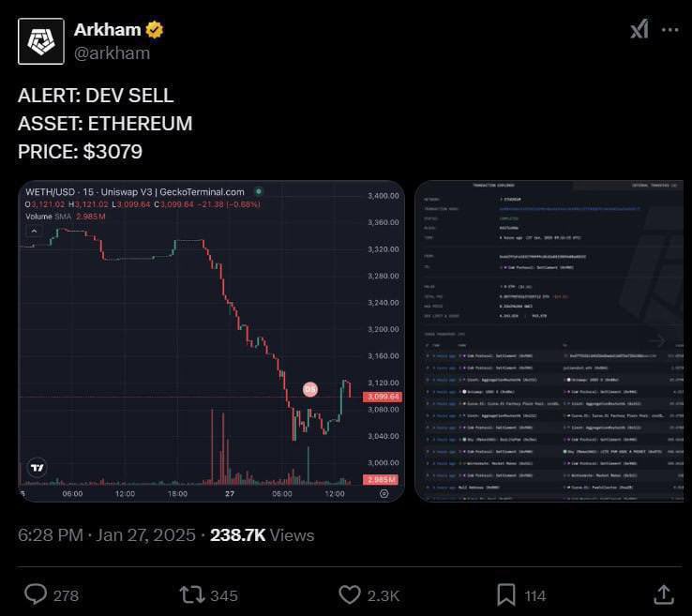The width and height of the screenshot is (692, 616).
Task: Click the reply comment icon
Action: pyautogui.click(x=36, y=594)
